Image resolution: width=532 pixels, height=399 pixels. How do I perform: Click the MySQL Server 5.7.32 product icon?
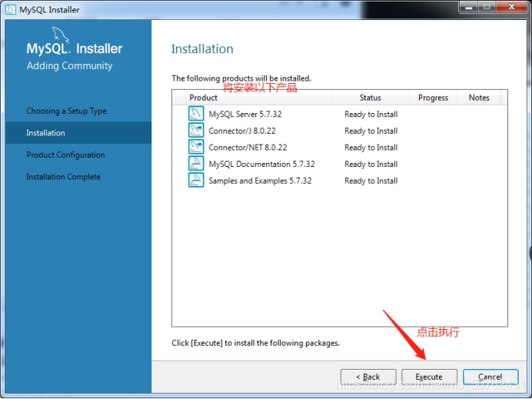[196, 114]
